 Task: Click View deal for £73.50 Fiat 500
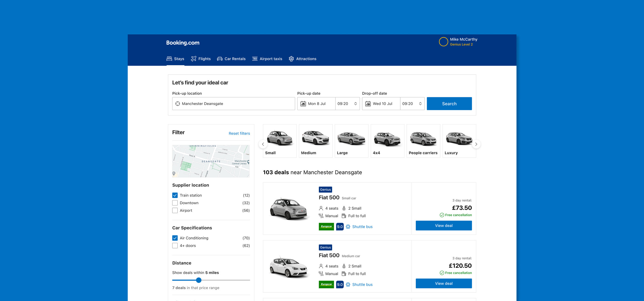point(444,226)
